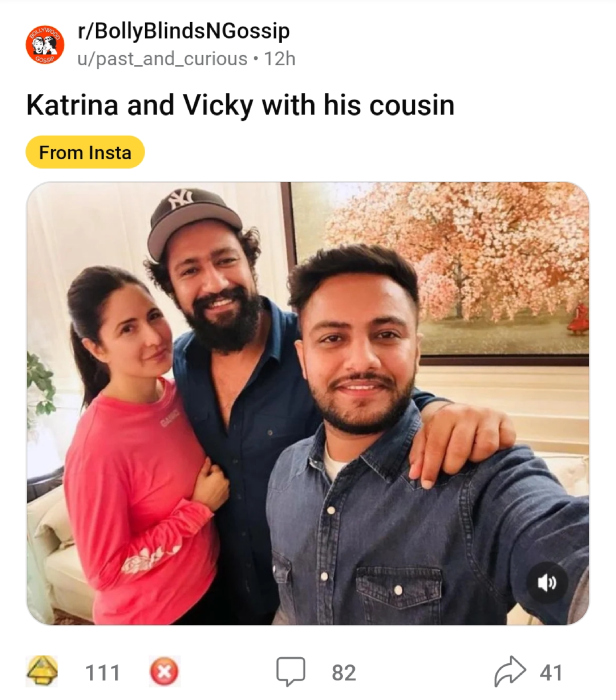Viewport: 616px width, 700px height.
Task: Go to r/BollyBlindsNGossip community link
Action: pos(183,33)
